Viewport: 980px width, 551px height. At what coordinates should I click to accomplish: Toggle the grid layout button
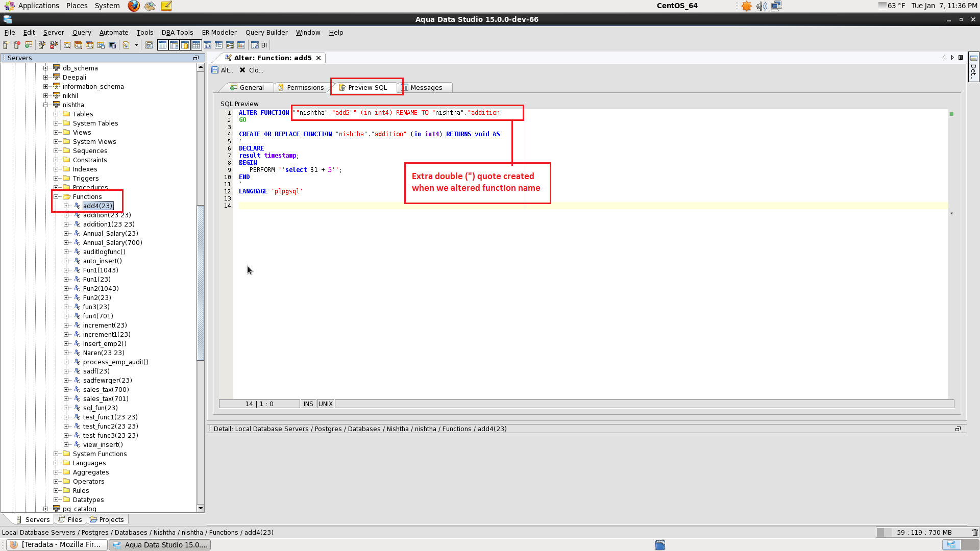point(196,45)
